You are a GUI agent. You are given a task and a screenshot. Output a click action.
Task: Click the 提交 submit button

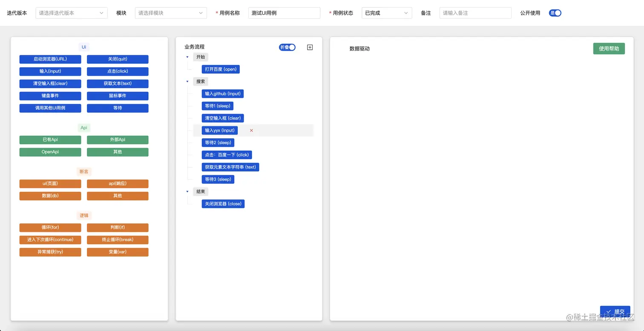click(x=615, y=311)
